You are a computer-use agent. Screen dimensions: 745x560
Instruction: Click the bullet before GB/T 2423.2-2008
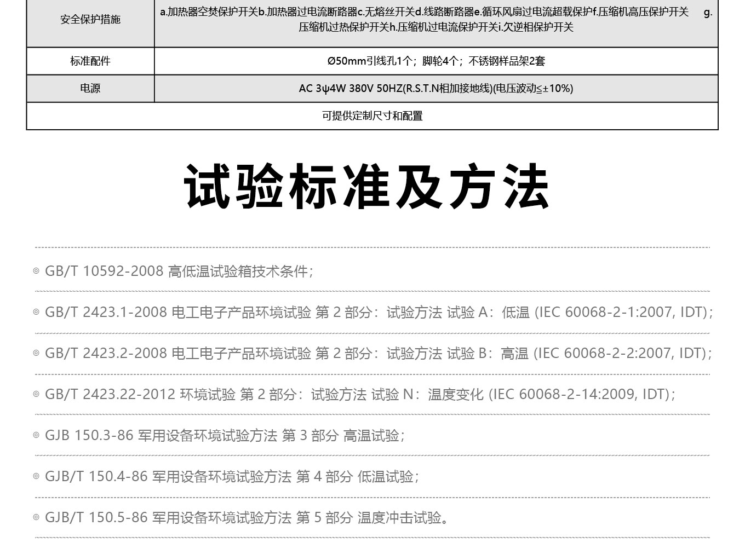tap(37, 353)
